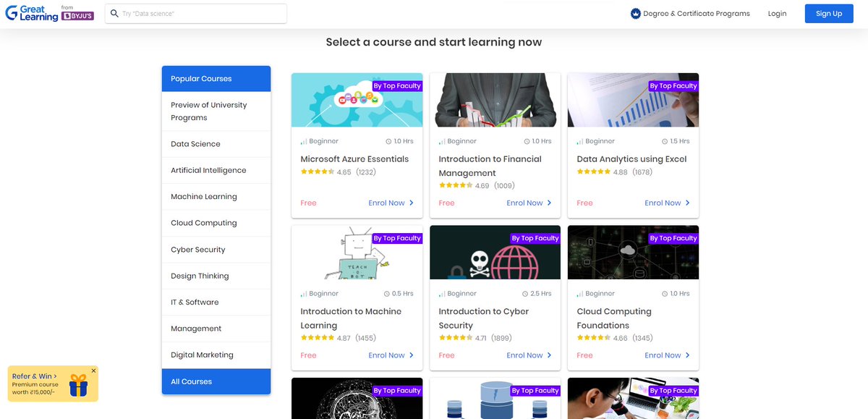
Task: Click clock icon on Data Analytics using Excel card
Action: 665,141
